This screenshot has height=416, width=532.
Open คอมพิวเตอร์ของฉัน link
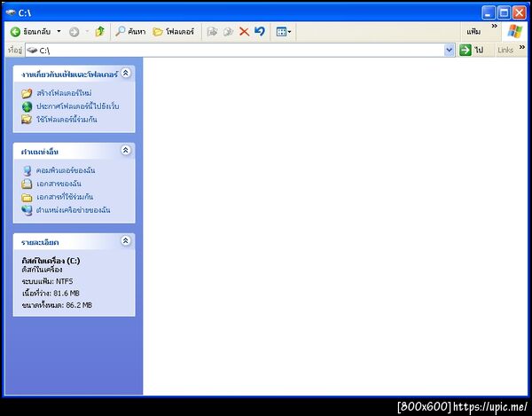point(66,170)
